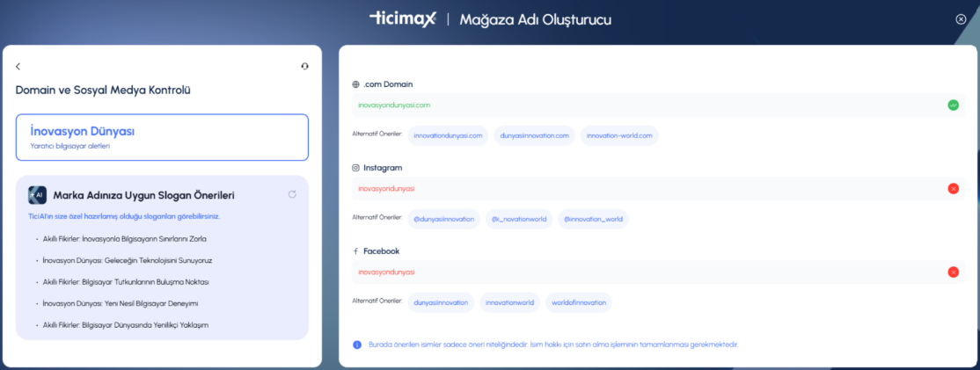This screenshot has width=980, height=370.
Task: Click the Ticimax logo
Action: pos(402,18)
